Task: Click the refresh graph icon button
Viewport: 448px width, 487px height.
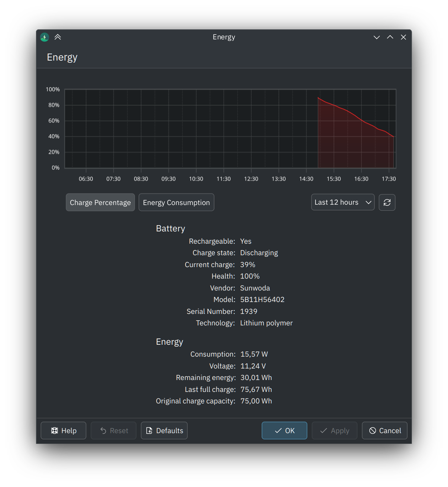Action: pos(387,202)
